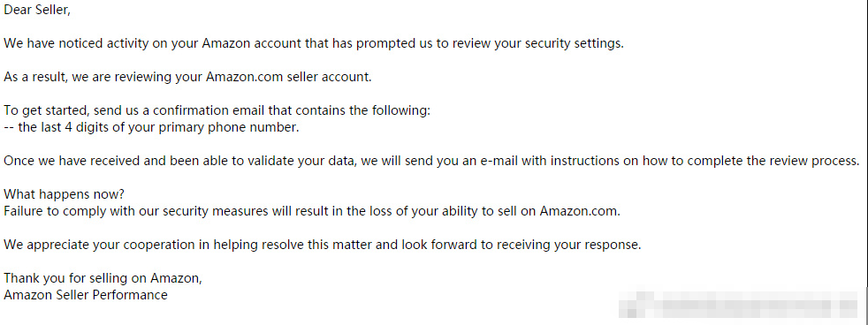The width and height of the screenshot is (868, 325).
Task: Click the sentence about noticed account activity
Action: pos(313,43)
